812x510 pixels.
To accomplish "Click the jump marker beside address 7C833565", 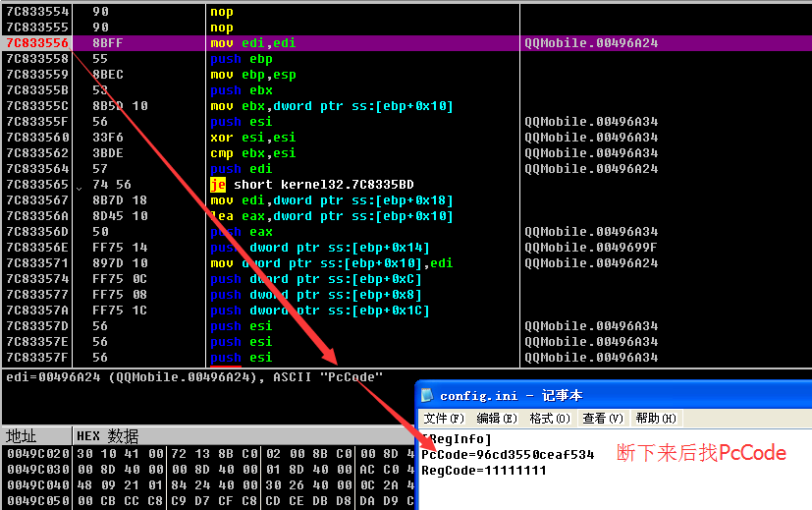I will 79,188.
